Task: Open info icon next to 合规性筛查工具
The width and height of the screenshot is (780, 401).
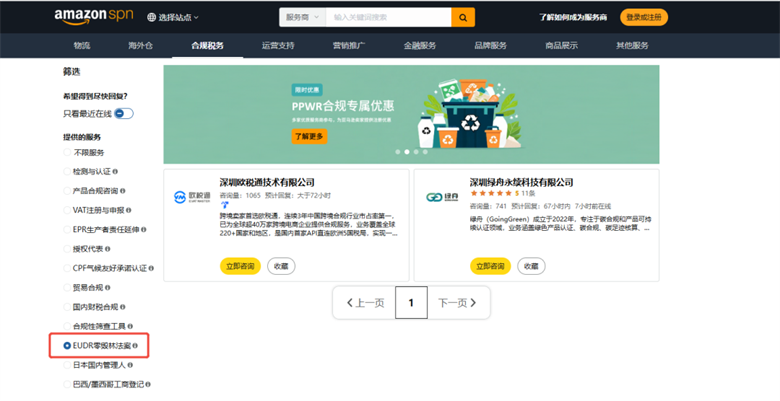Action: click(130, 326)
